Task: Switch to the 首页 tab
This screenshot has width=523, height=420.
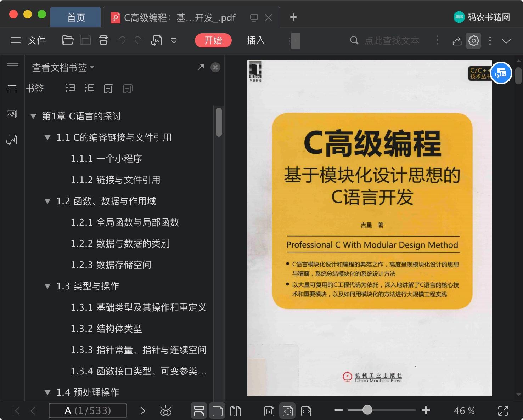Action: [x=76, y=17]
